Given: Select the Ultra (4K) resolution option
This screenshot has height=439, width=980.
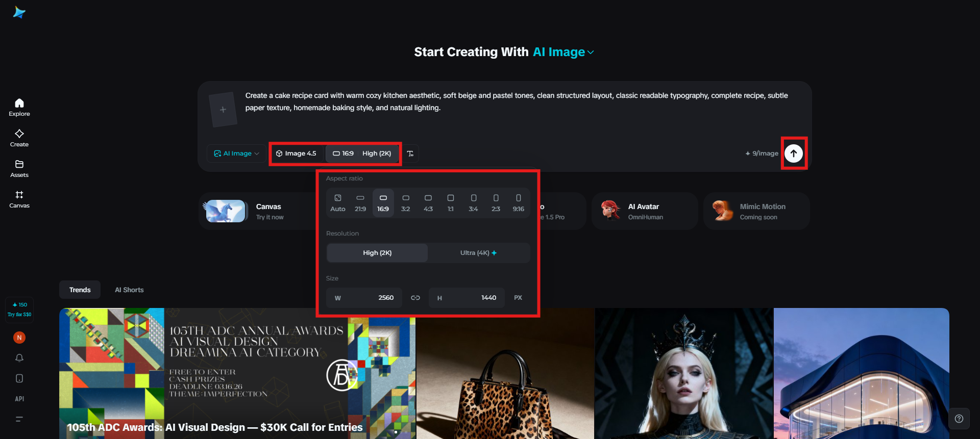Looking at the screenshot, I should [478, 253].
